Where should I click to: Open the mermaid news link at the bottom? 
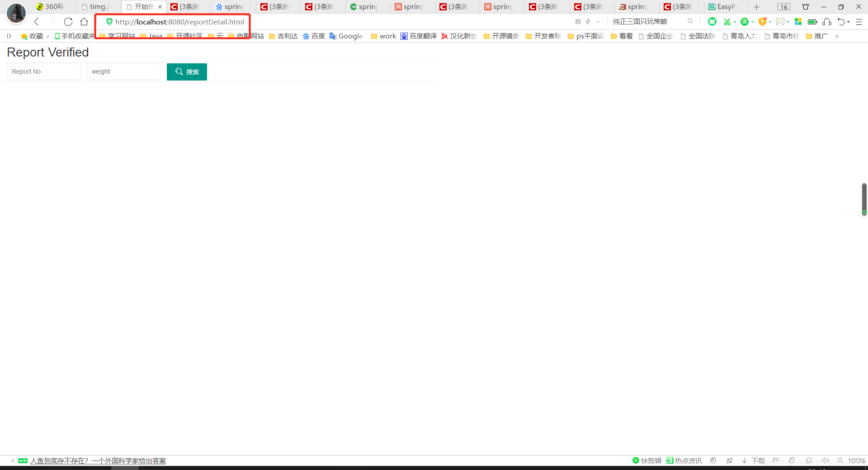point(99,461)
